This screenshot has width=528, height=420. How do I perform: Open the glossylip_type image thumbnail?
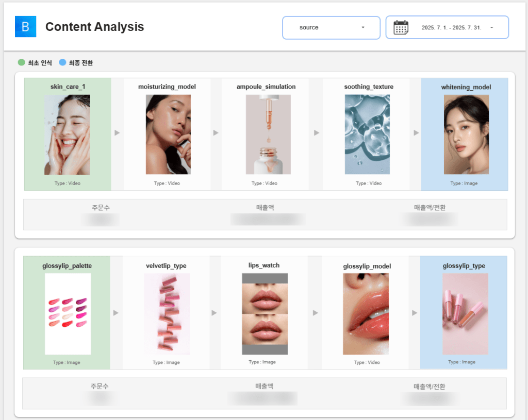(x=465, y=314)
